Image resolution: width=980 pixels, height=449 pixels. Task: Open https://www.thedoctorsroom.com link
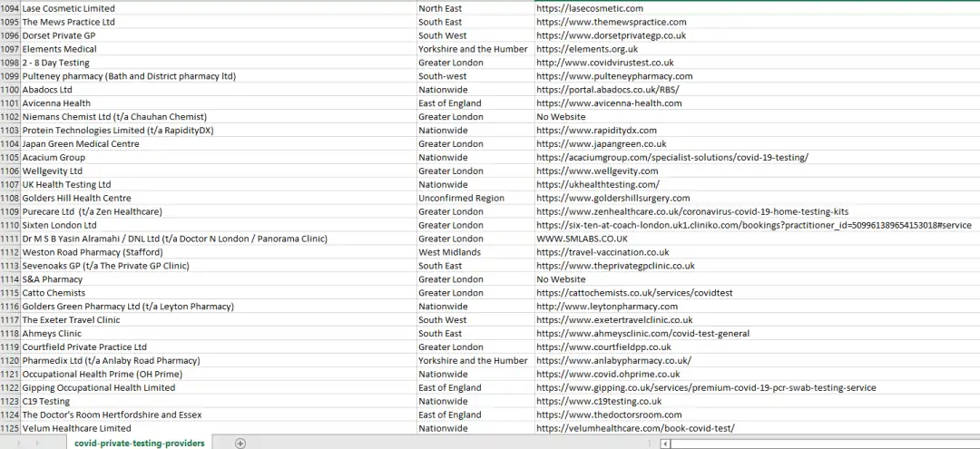(x=609, y=415)
